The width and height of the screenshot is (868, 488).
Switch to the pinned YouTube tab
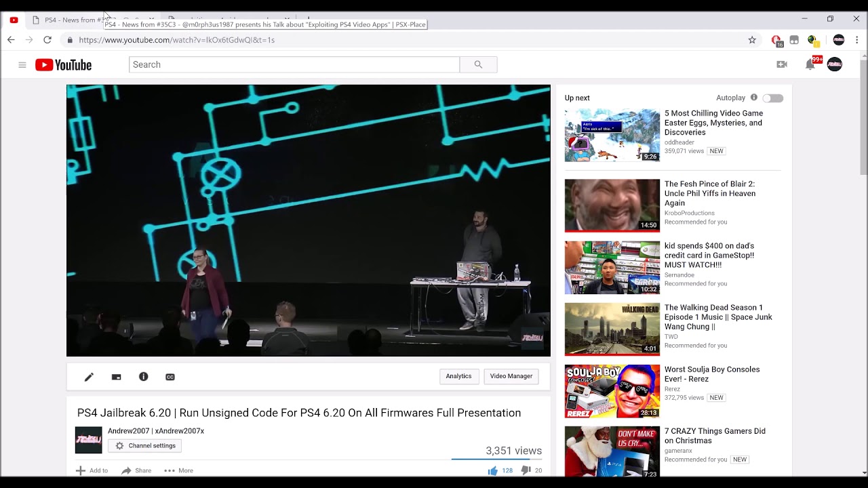(x=14, y=20)
